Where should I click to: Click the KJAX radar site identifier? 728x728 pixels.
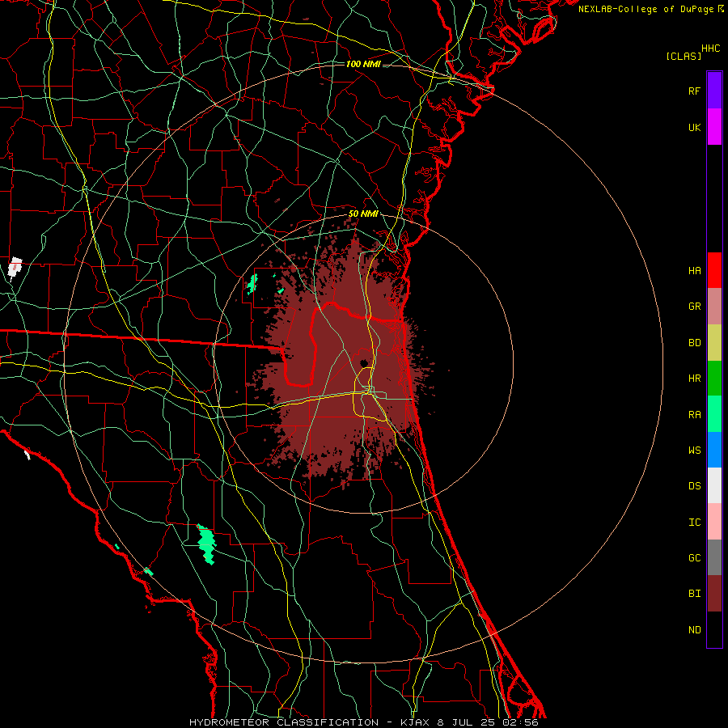415,722
